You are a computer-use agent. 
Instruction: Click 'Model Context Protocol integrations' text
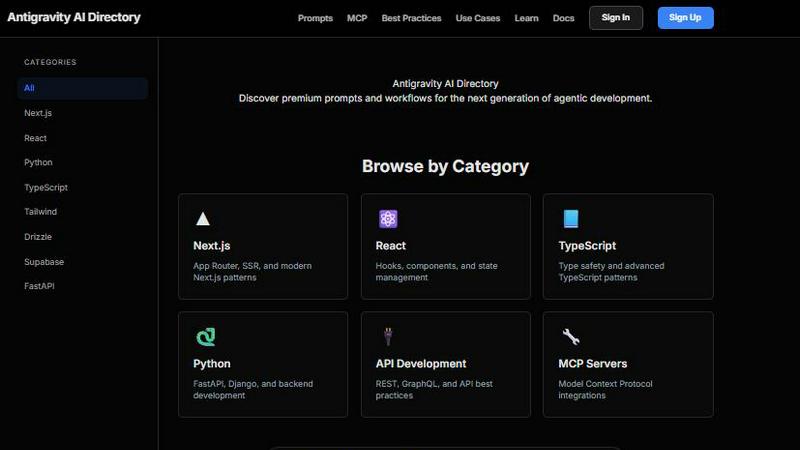click(x=605, y=389)
